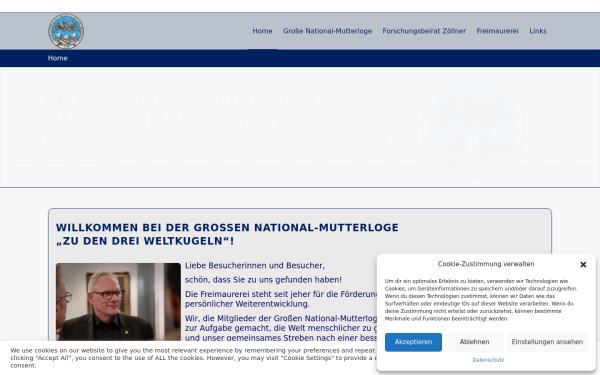Click the Home breadcrumb link
This screenshot has height=375, width=600.
[57, 58]
